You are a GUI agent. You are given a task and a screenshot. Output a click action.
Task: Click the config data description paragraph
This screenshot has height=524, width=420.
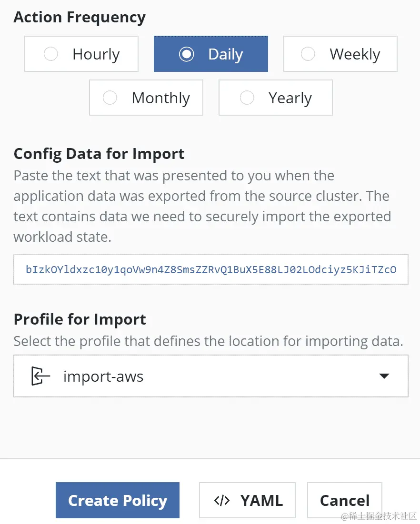(202, 206)
